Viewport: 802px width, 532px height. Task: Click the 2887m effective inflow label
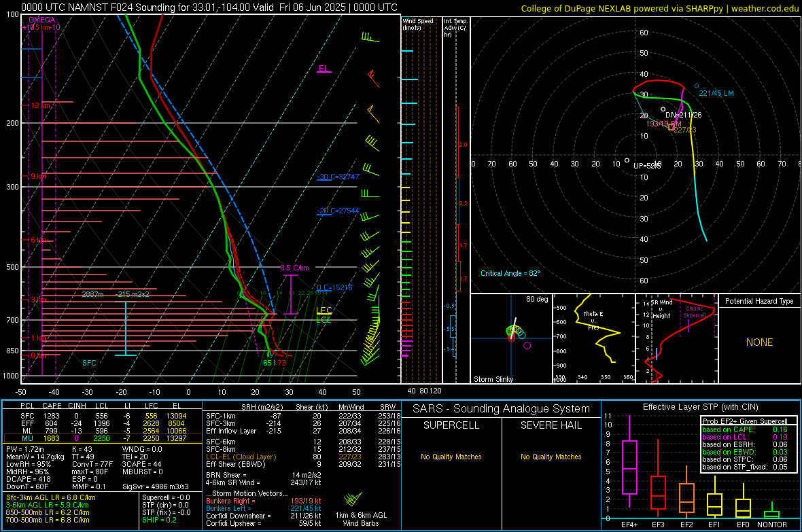[92, 294]
